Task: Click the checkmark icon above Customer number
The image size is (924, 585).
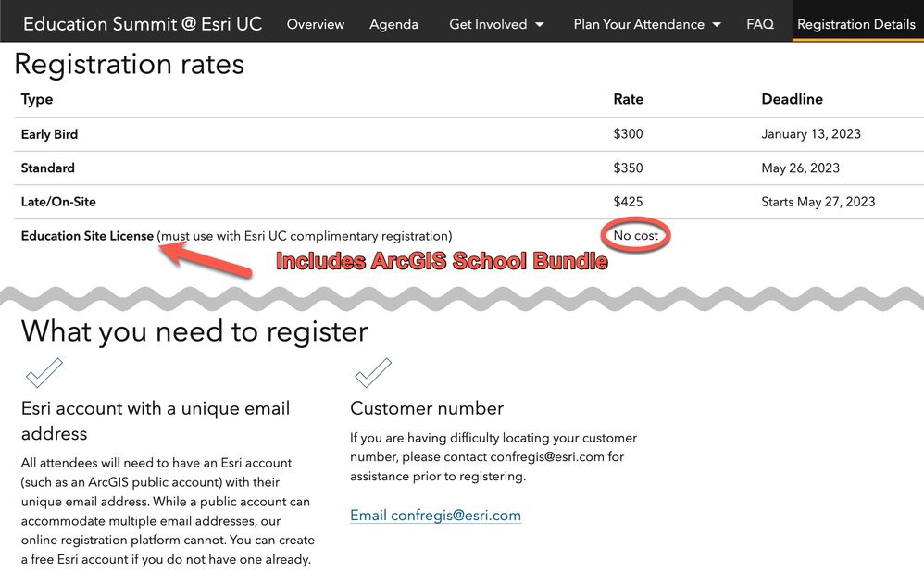Action: tap(373, 372)
